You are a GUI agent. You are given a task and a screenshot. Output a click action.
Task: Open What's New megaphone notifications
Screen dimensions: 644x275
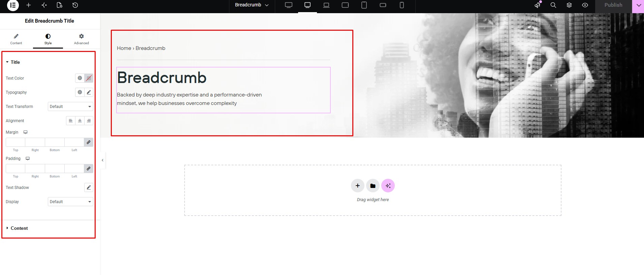click(538, 5)
